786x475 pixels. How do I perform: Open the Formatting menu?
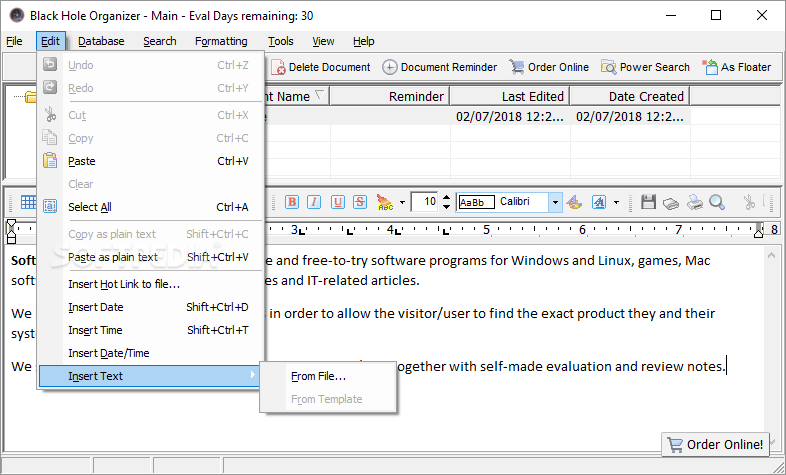click(221, 41)
